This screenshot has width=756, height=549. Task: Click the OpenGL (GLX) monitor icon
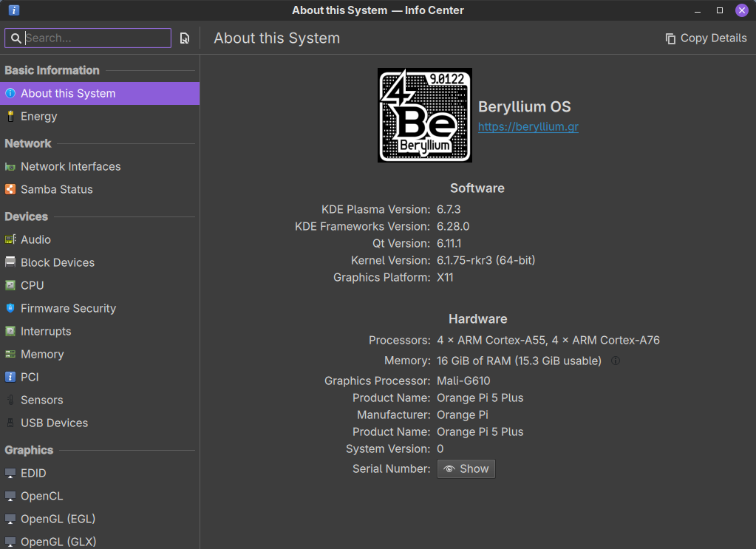(x=10, y=542)
